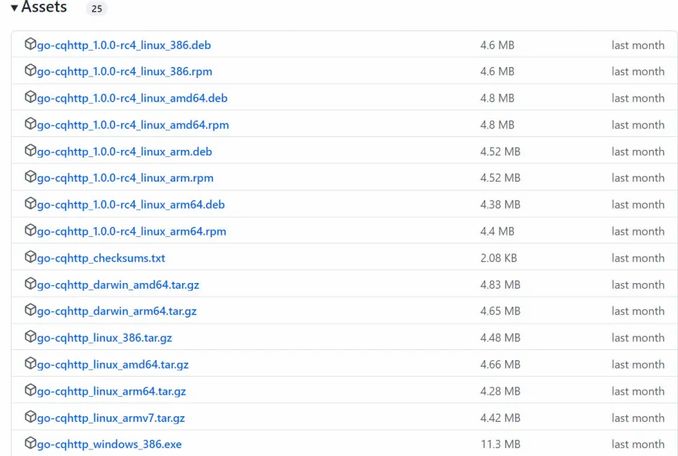678x456 pixels.
Task: Click the Assets count badge 25
Action: click(x=96, y=9)
